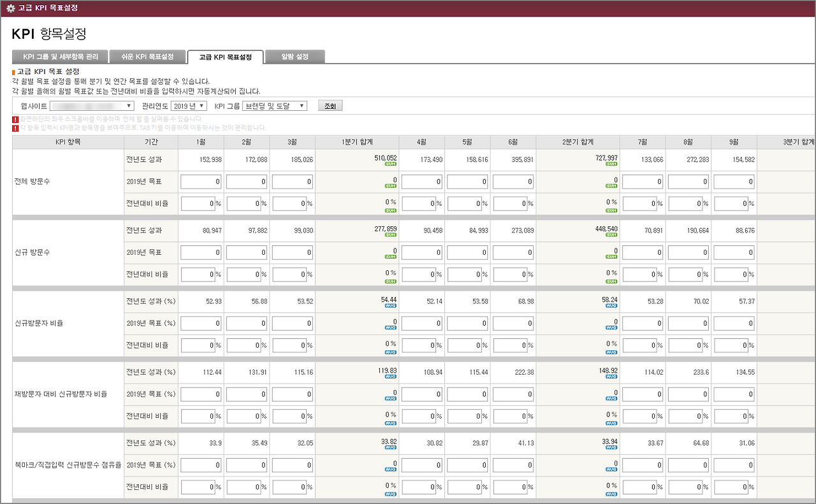Image resolution: width=816 pixels, height=504 pixels.
Task: Click the AVG badge under 58.24
Action: pos(611,306)
